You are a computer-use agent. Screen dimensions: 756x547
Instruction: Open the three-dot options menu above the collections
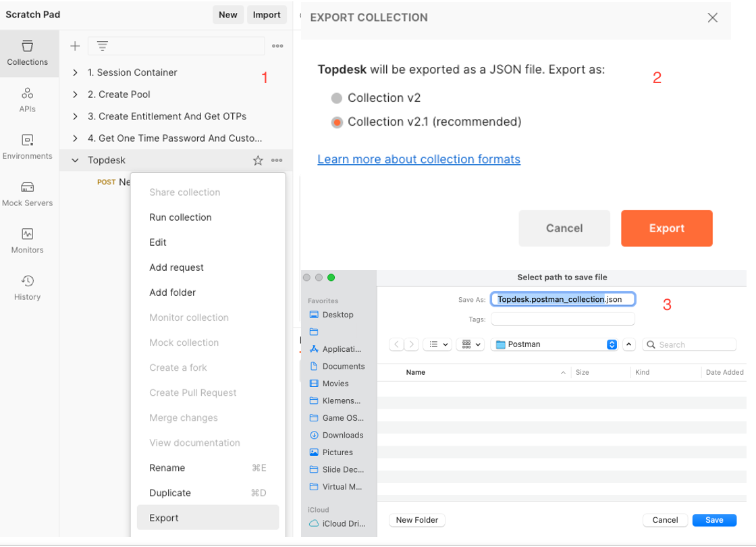click(276, 45)
